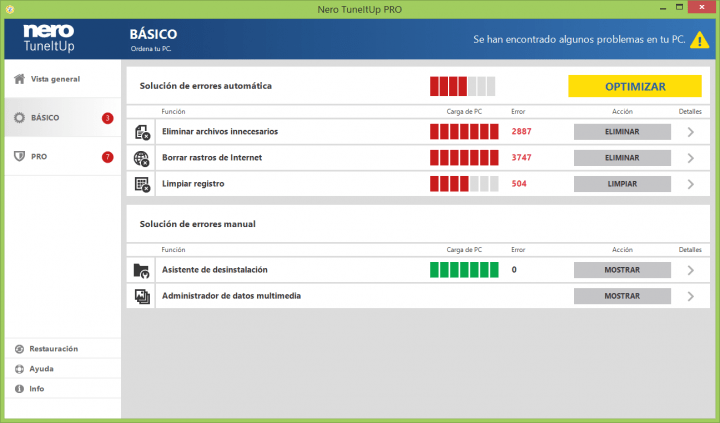
Task: Click the Nero TuneItUp logo
Action: (49, 39)
